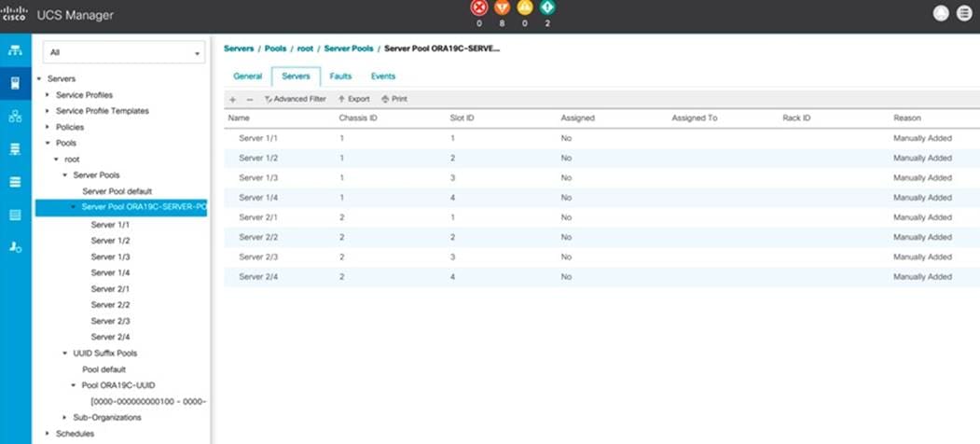Click the warnings green icon
The width and height of the screenshot is (980, 444).
click(547, 8)
